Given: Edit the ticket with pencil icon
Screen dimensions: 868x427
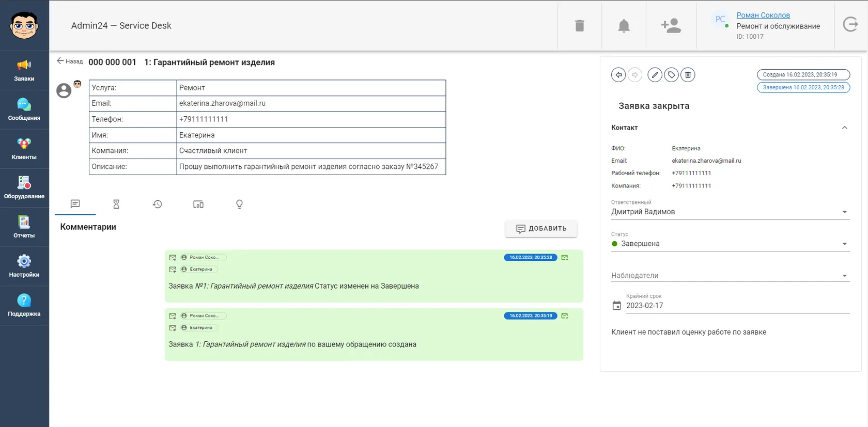Looking at the screenshot, I should pyautogui.click(x=655, y=75).
